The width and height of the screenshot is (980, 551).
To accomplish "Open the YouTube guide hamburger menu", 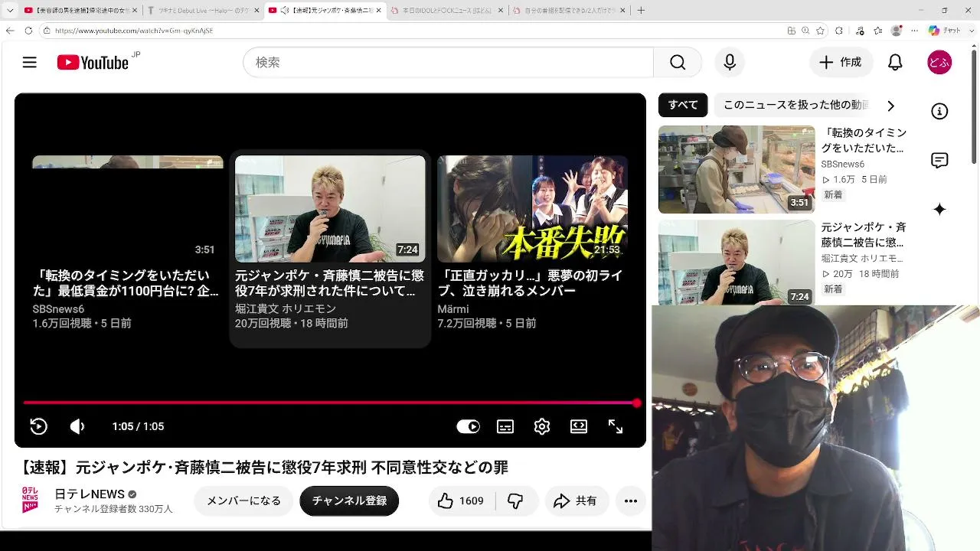I will coord(30,63).
